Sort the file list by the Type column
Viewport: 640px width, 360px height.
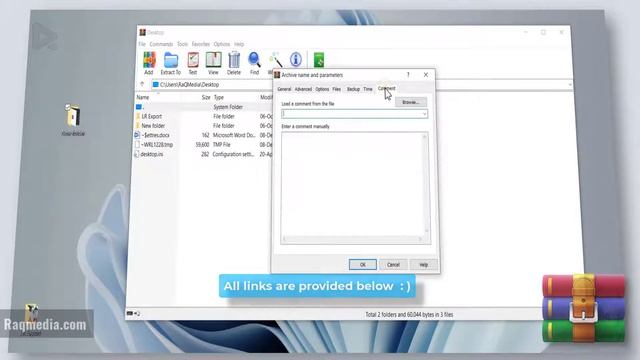coord(219,97)
